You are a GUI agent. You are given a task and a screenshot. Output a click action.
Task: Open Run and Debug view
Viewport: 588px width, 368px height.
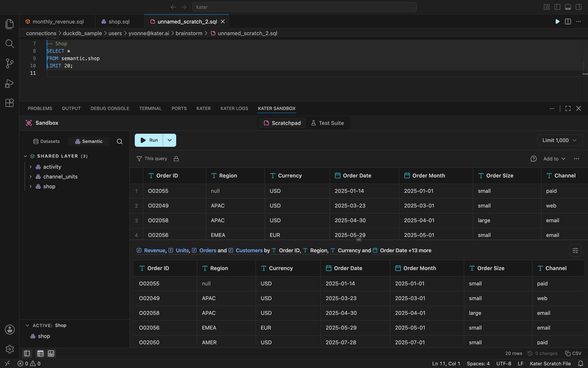coord(10,83)
